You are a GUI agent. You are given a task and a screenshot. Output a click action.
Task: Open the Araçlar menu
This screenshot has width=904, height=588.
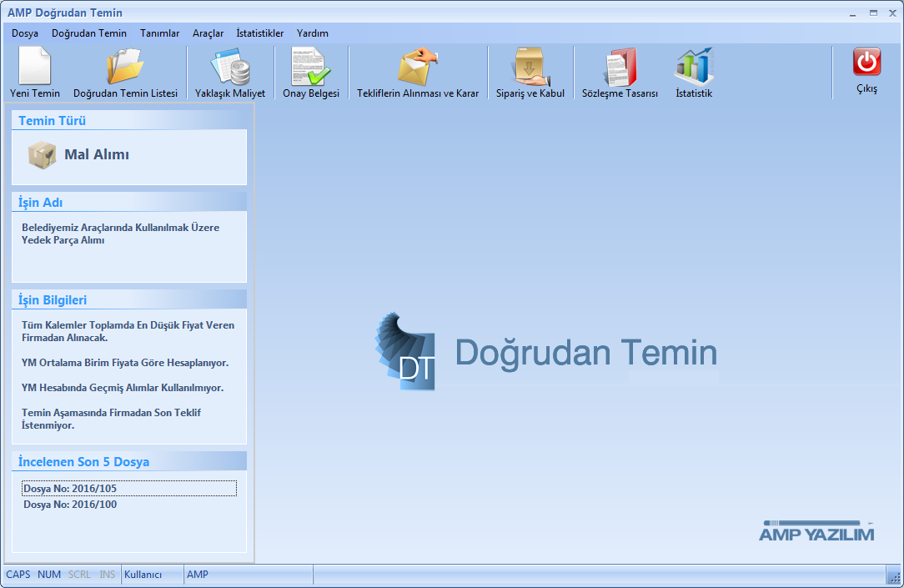208,33
